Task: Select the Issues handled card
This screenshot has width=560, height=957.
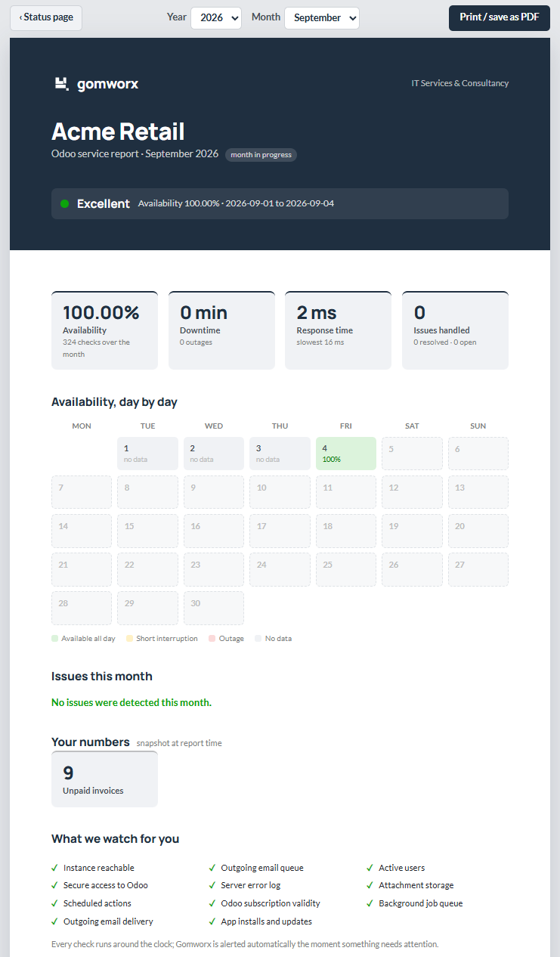Action: point(455,330)
